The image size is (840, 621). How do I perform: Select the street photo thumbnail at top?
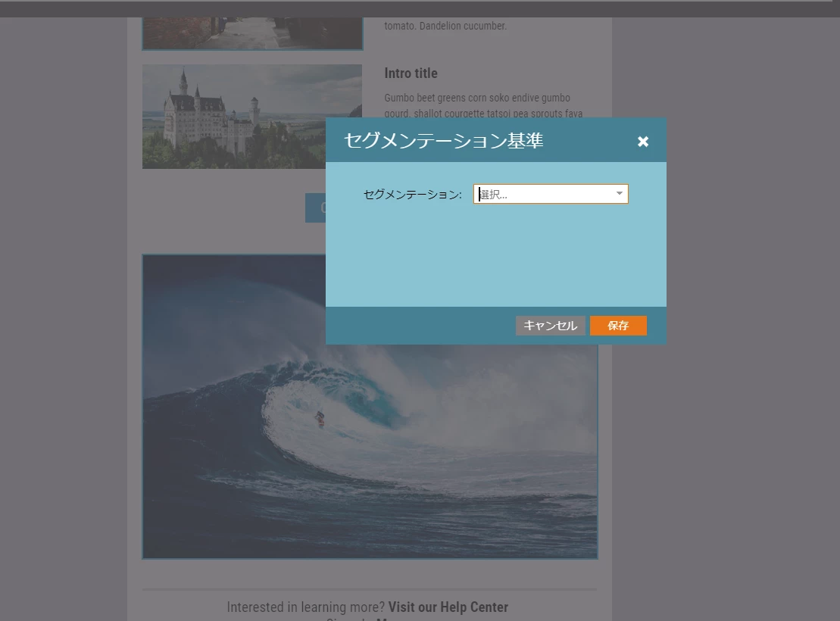click(x=252, y=34)
